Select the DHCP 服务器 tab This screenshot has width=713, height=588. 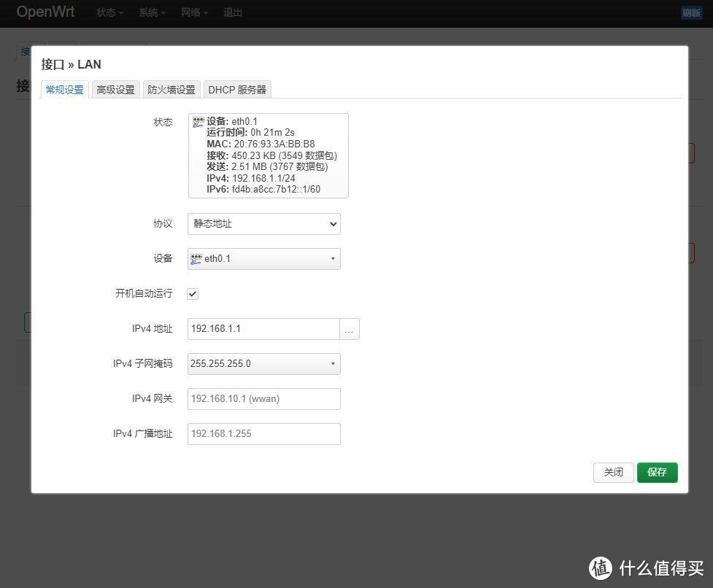click(x=236, y=89)
